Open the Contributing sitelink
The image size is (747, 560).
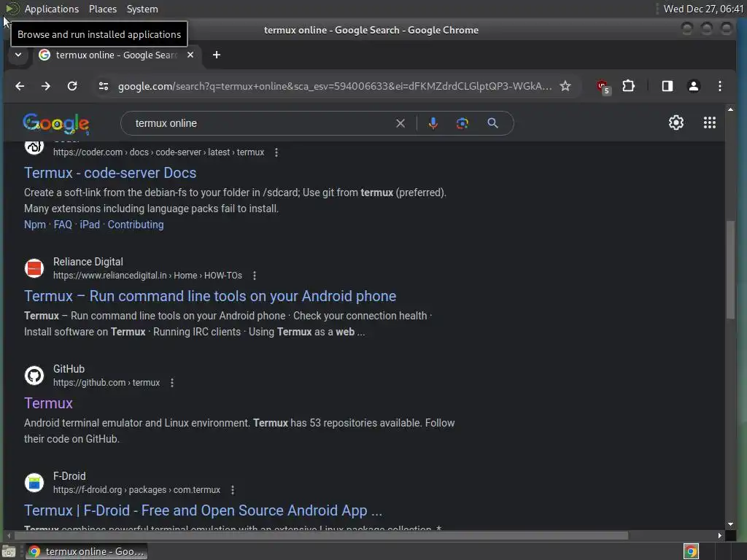(136, 225)
